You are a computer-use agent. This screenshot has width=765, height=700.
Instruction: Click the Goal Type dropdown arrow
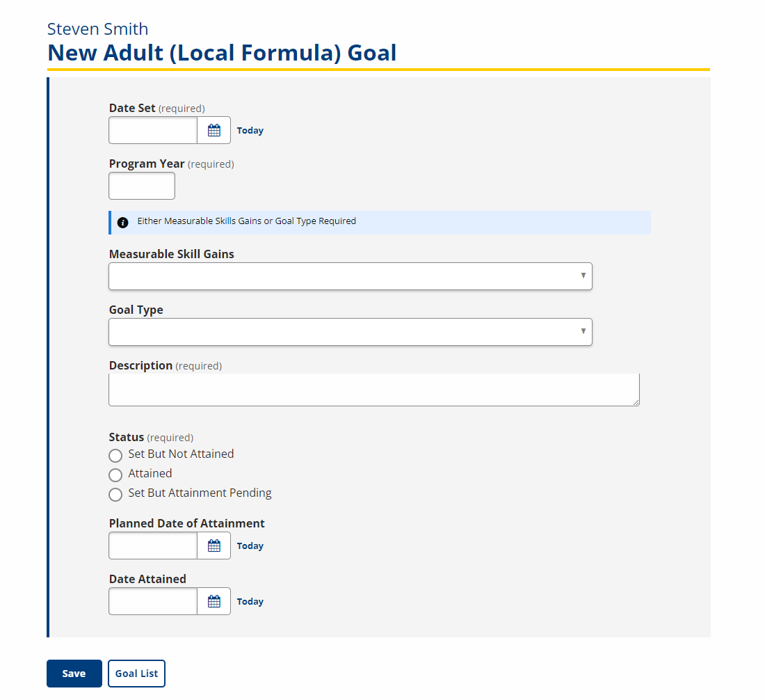click(x=583, y=331)
